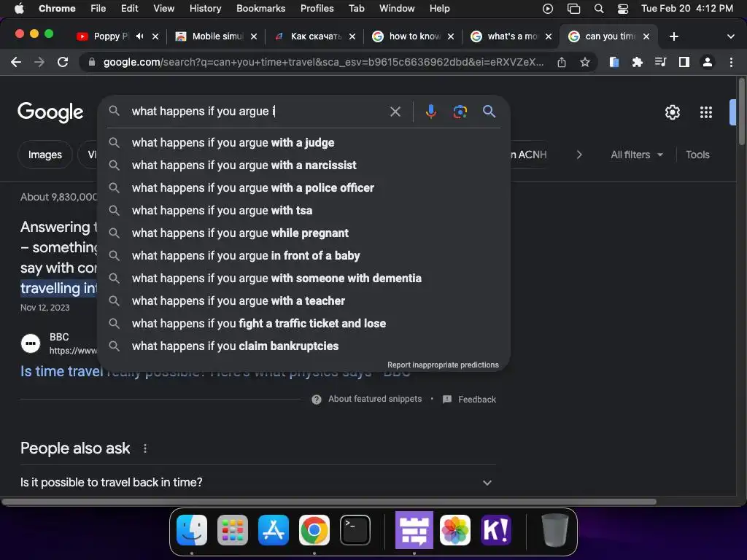Open Chrome three-dot menu
This screenshot has width=747, height=560.
[x=731, y=62]
